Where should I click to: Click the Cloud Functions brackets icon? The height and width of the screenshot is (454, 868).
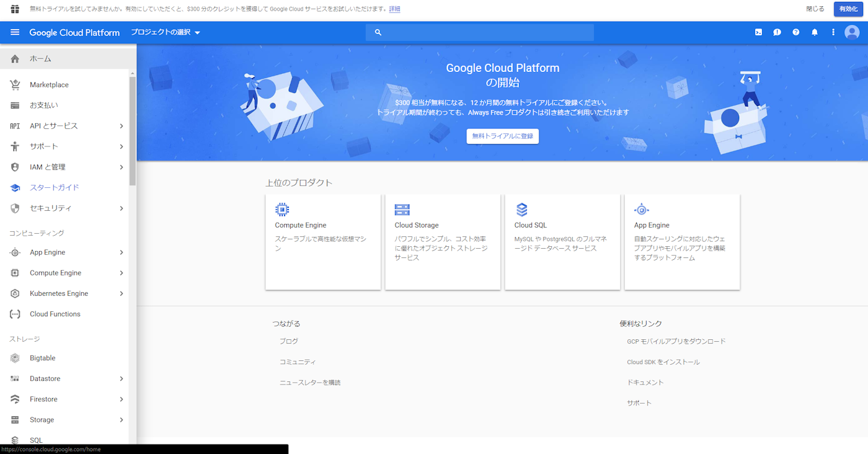click(15, 314)
